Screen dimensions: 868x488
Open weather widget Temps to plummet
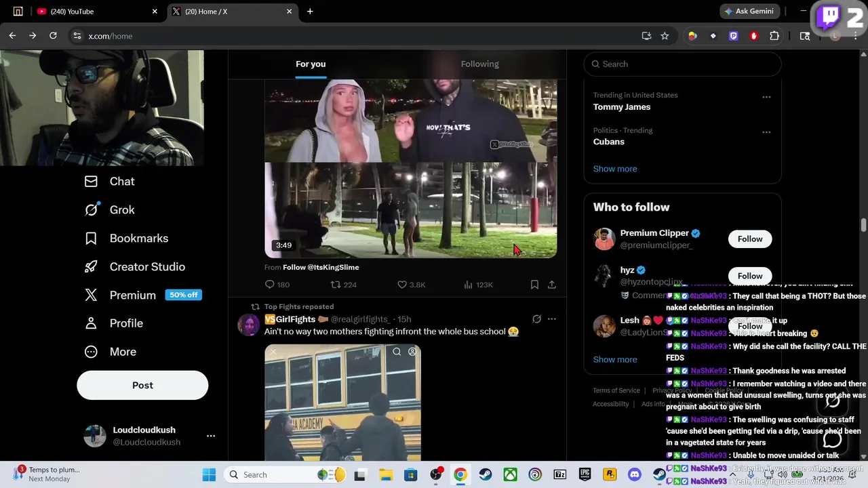coord(47,474)
